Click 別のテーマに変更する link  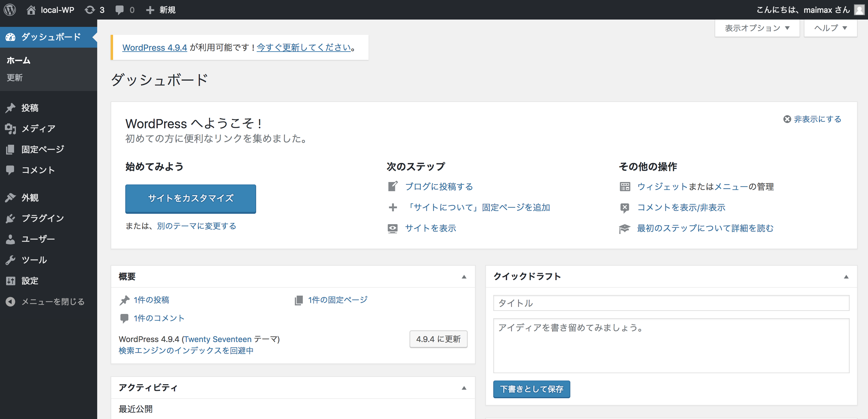197,226
